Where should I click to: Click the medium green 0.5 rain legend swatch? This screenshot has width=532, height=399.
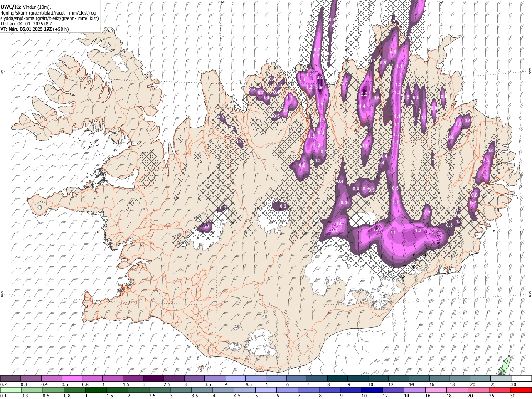pyautogui.click(x=53, y=390)
